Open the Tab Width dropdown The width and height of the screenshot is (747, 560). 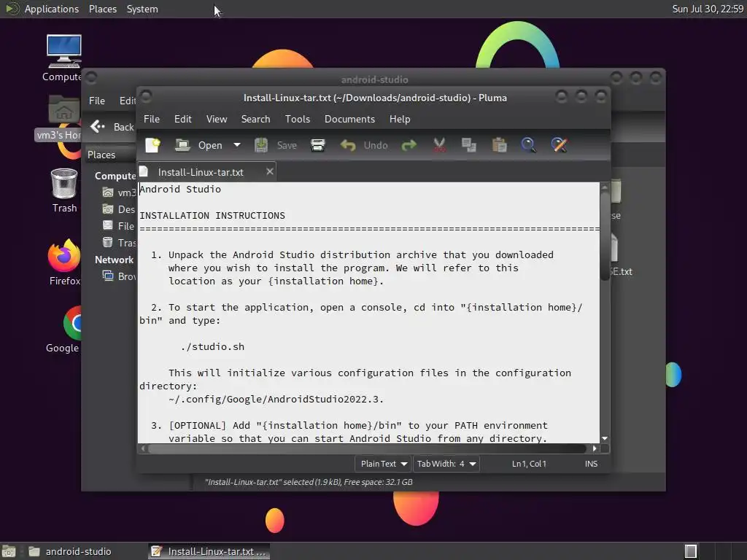point(446,464)
